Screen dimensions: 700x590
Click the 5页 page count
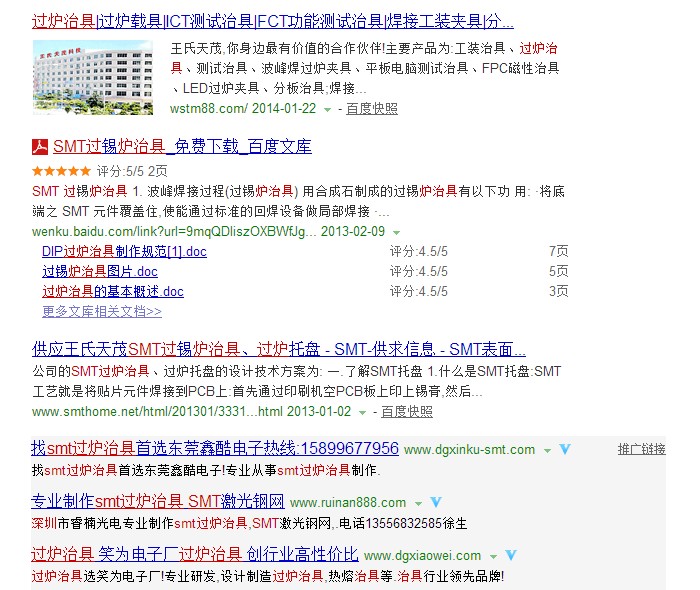[558, 271]
